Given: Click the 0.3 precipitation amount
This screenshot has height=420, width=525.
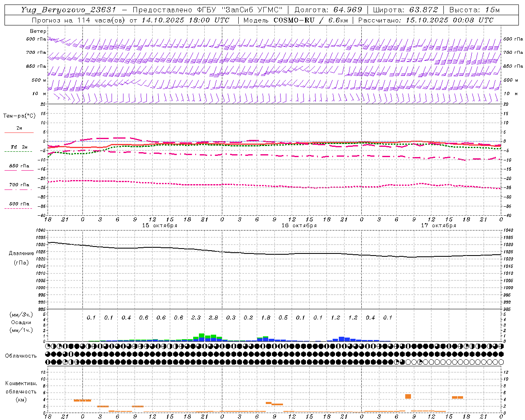Looking at the screenshot, I should [231, 318].
